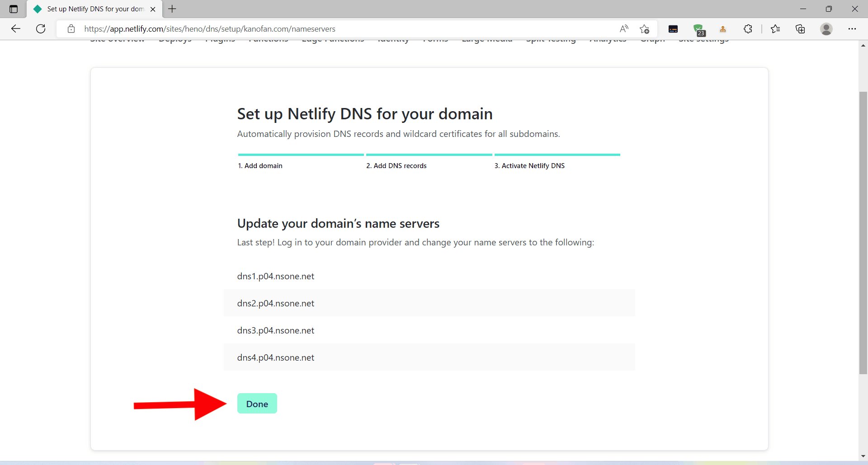The image size is (868, 465).
Task: Open a new browser tab
Action: point(172,9)
